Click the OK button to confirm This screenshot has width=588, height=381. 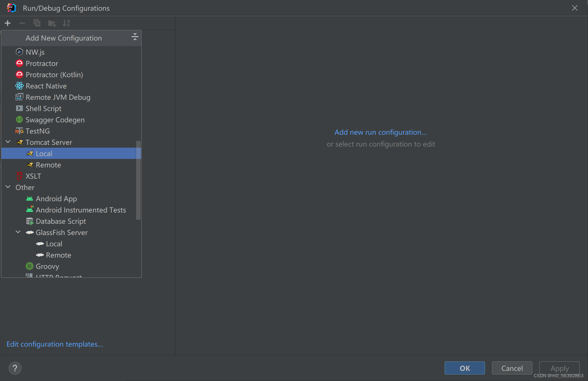[464, 368]
